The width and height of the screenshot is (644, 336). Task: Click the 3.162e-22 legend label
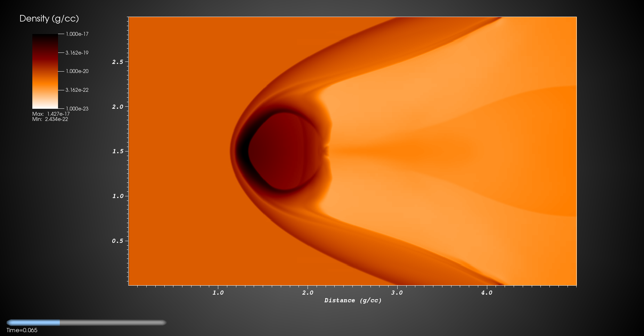pos(77,90)
